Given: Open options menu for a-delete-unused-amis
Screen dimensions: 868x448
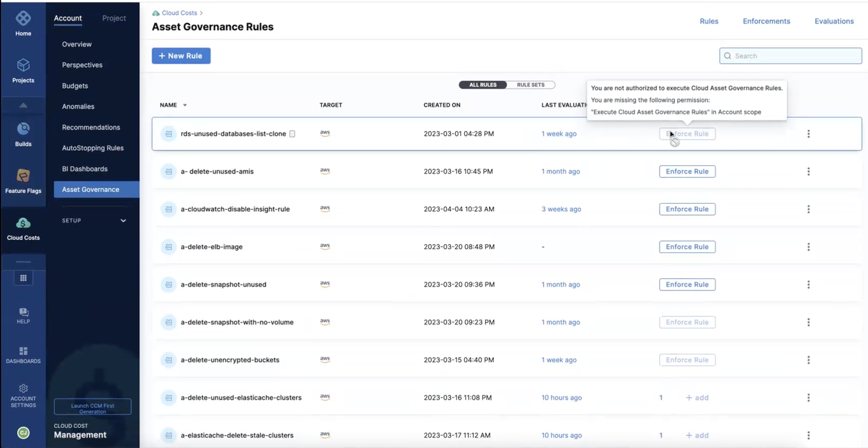Looking at the screenshot, I should pyautogui.click(x=808, y=171).
